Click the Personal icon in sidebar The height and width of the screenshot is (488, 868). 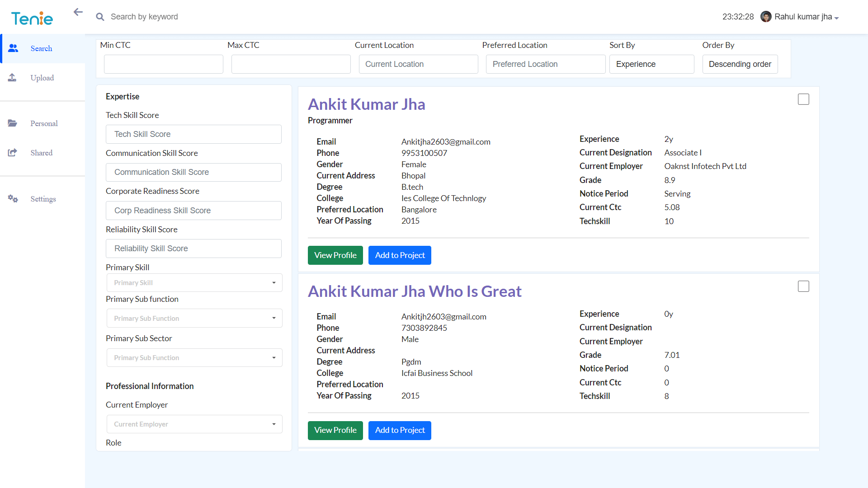click(x=13, y=123)
